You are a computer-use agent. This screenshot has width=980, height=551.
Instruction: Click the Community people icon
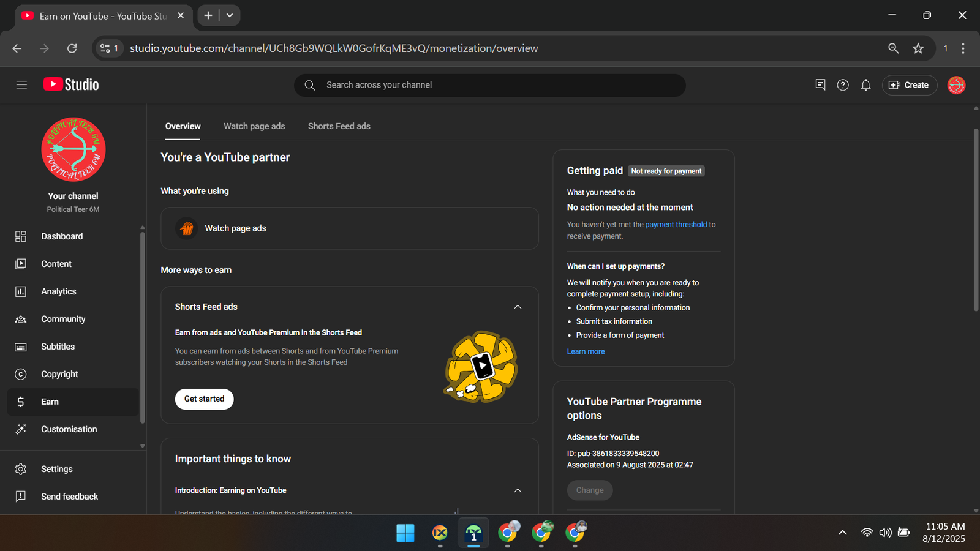[21, 319]
